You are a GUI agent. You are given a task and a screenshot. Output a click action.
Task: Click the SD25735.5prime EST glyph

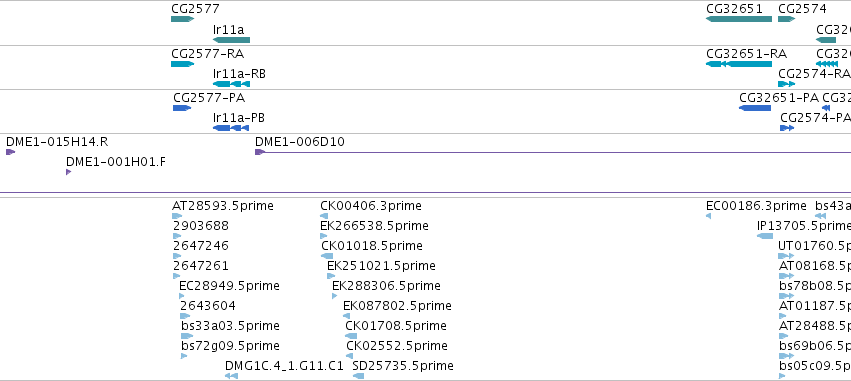pyautogui.click(x=358, y=376)
